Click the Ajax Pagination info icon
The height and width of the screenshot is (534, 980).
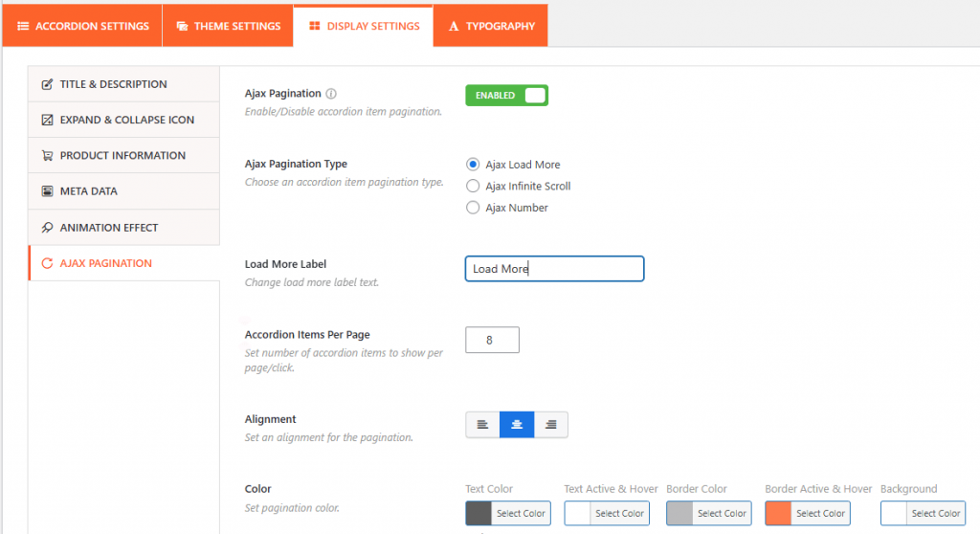pos(331,94)
